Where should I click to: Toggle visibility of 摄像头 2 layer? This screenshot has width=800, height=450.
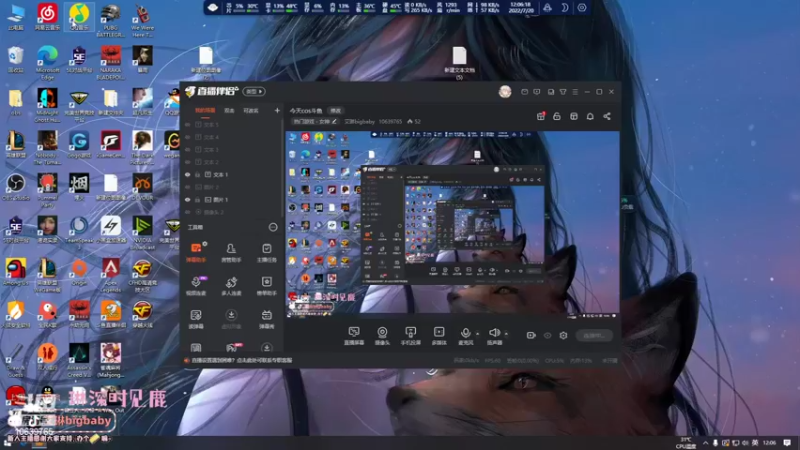pos(187,212)
